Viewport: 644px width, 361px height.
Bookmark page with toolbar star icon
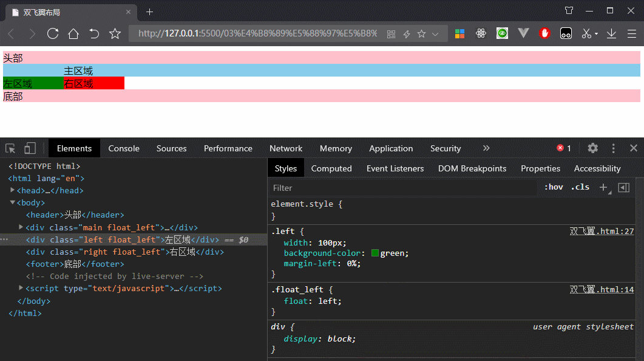click(x=115, y=33)
